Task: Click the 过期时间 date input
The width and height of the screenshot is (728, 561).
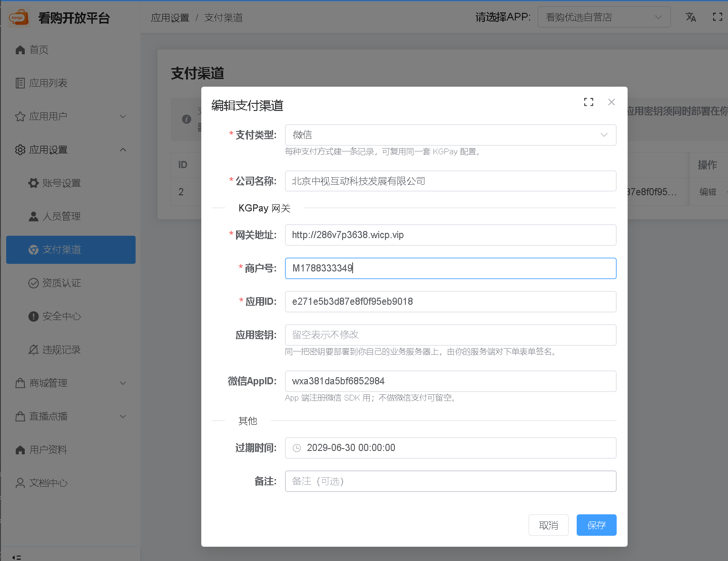Action: point(451,448)
